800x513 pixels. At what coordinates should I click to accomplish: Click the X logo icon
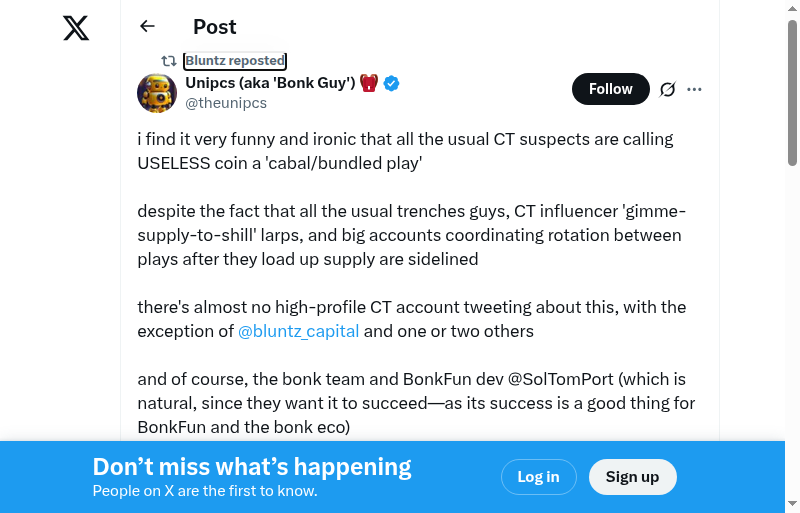tap(76, 27)
